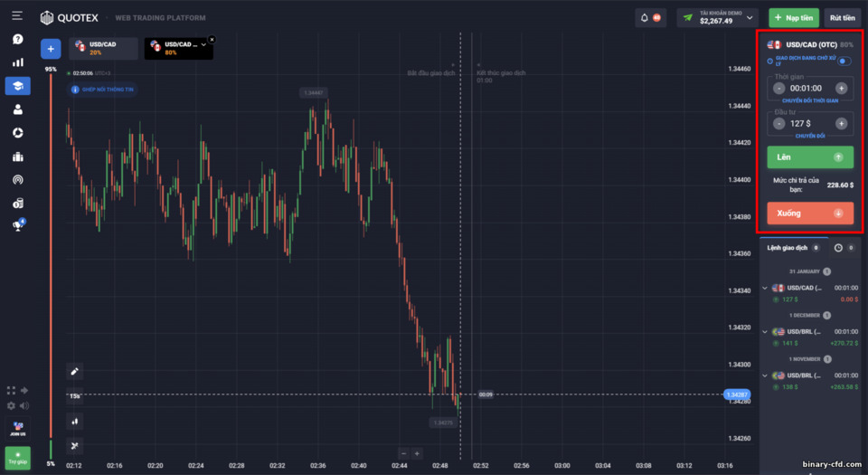The image size is (868, 475).
Task: Zoom in chart with plus button
Action: [417, 453]
